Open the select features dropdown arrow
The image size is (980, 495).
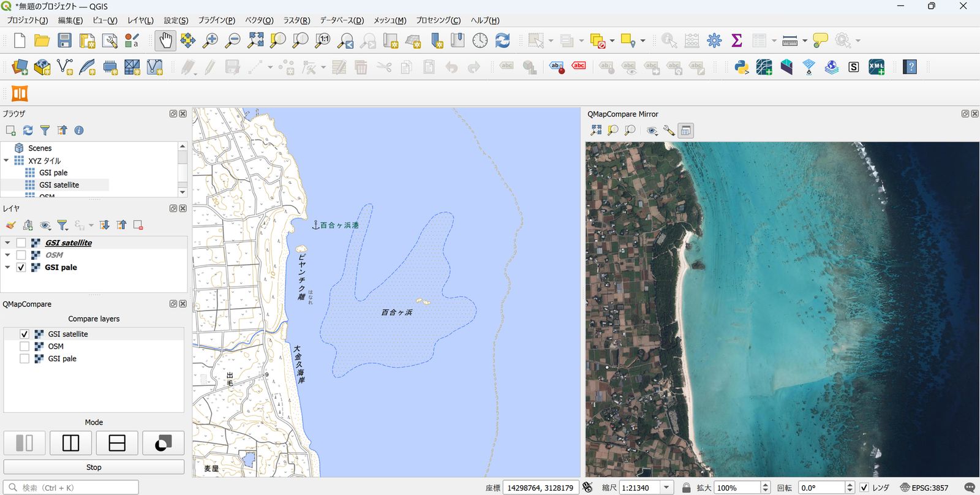551,40
